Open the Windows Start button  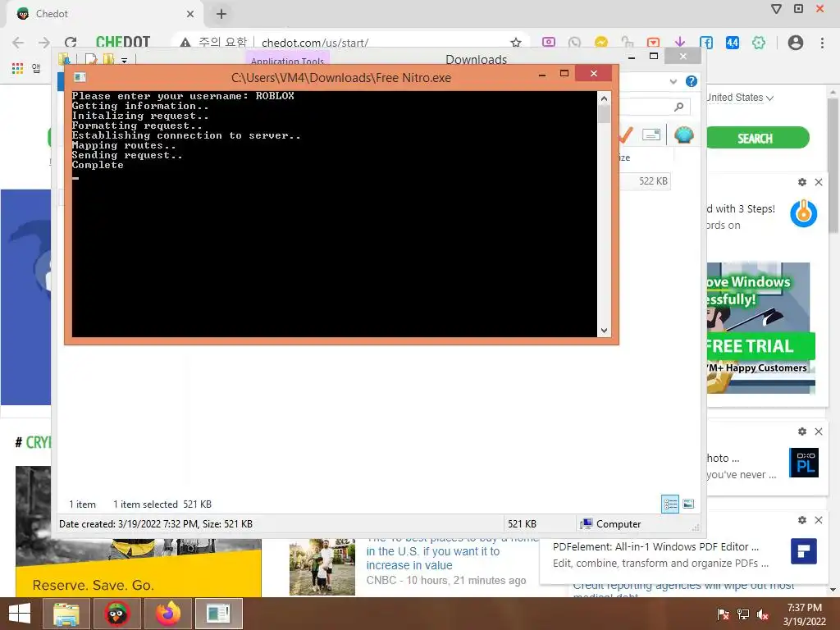pos(20,614)
